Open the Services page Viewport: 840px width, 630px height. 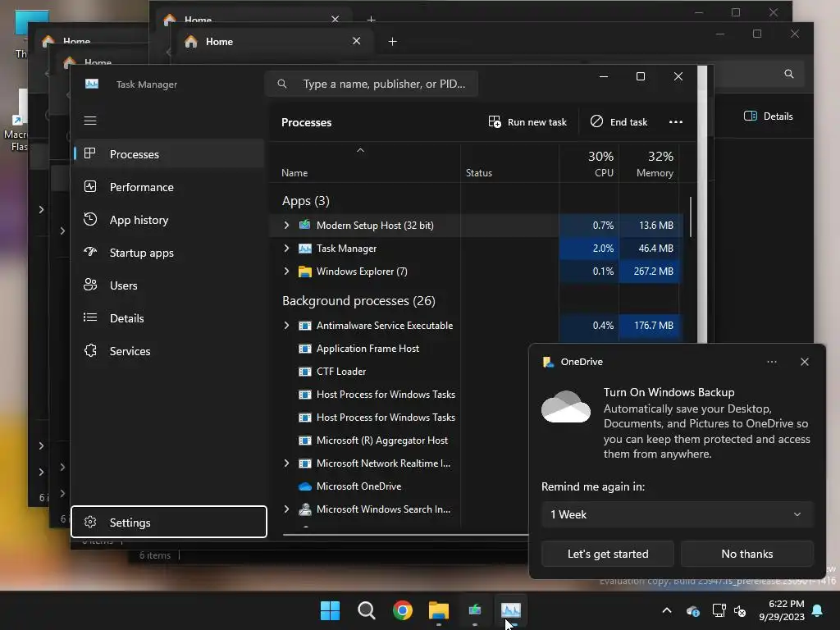(x=169, y=351)
